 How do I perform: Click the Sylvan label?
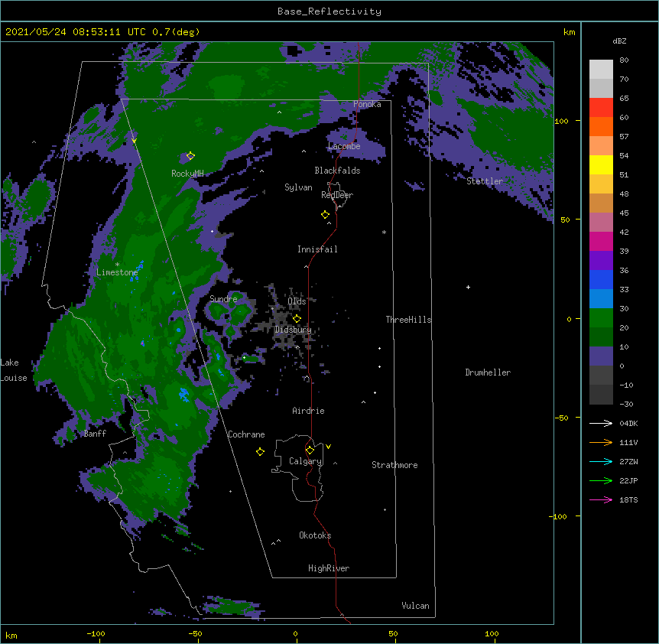pos(298,187)
